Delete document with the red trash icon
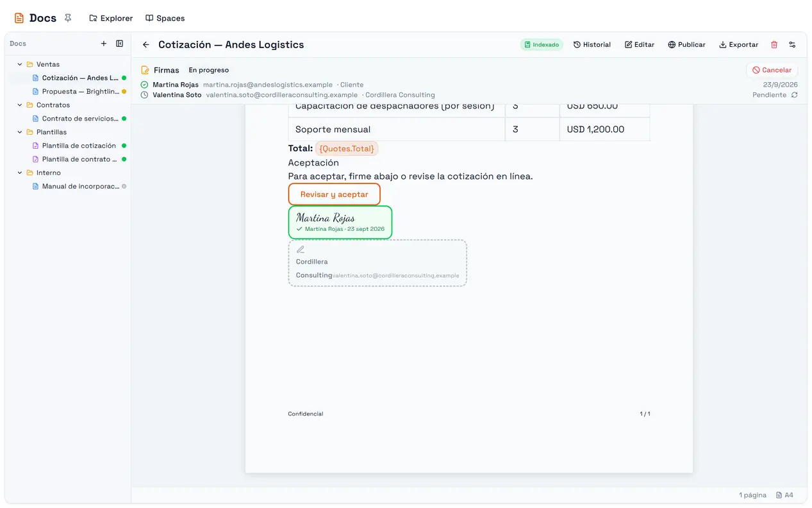 tap(774, 45)
